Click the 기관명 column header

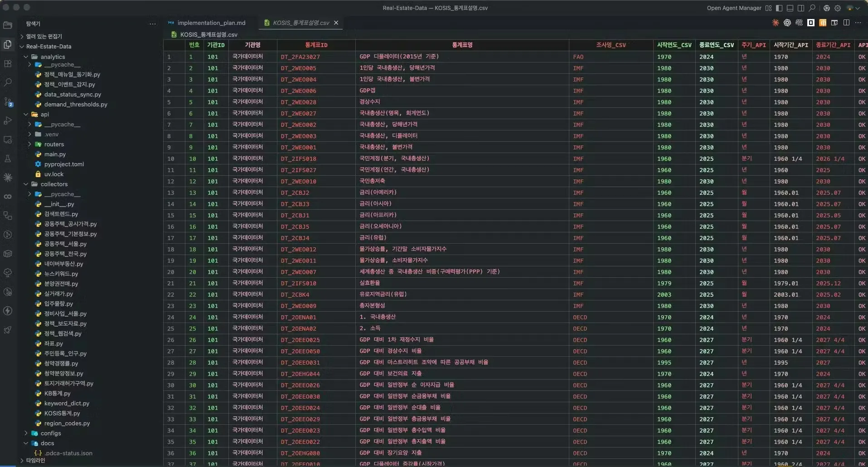point(252,45)
